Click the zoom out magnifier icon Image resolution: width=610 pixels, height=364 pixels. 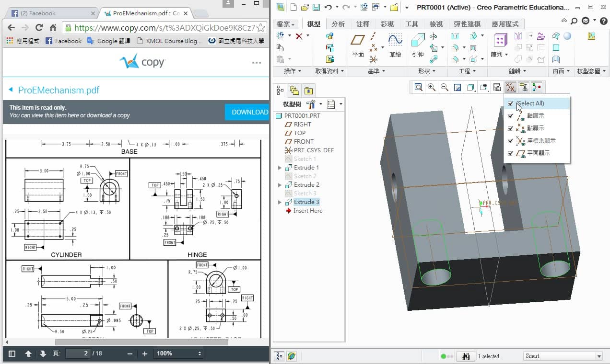(445, 87)
